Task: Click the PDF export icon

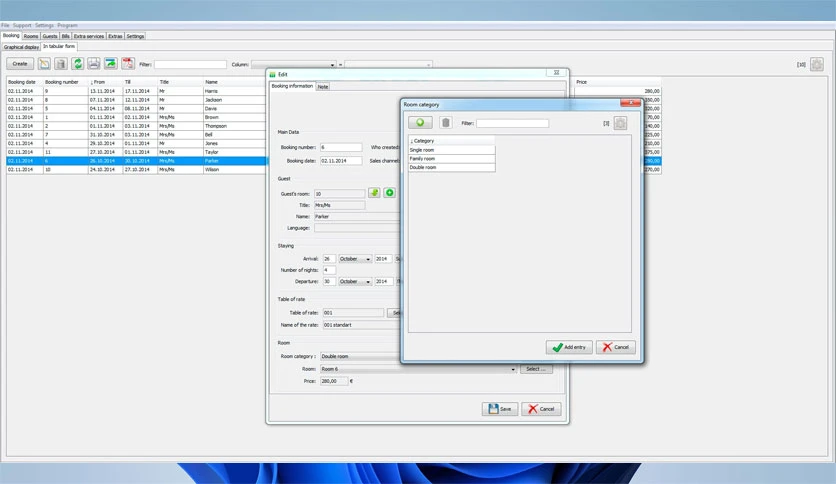Action: pos(128,64)
